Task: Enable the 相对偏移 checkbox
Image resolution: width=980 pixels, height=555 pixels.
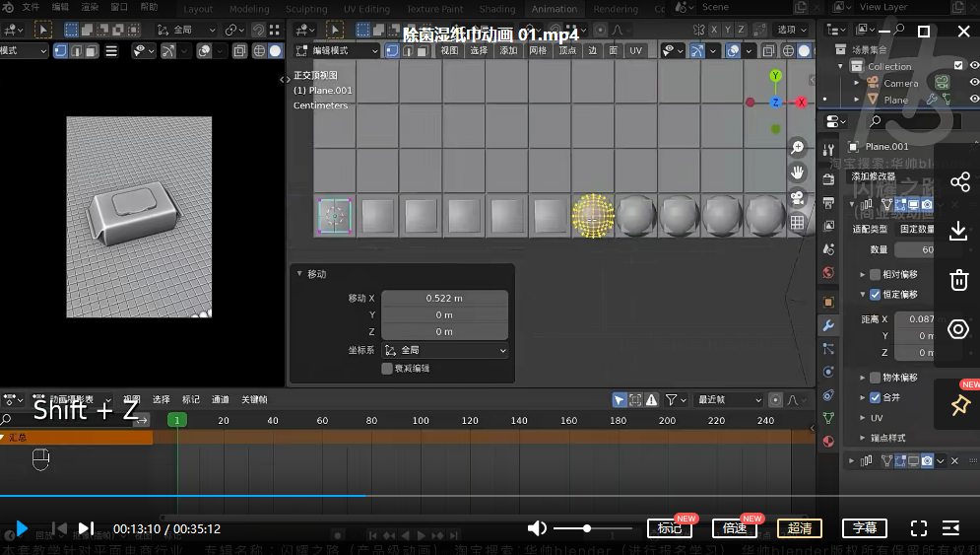Action: pos(875,274)
